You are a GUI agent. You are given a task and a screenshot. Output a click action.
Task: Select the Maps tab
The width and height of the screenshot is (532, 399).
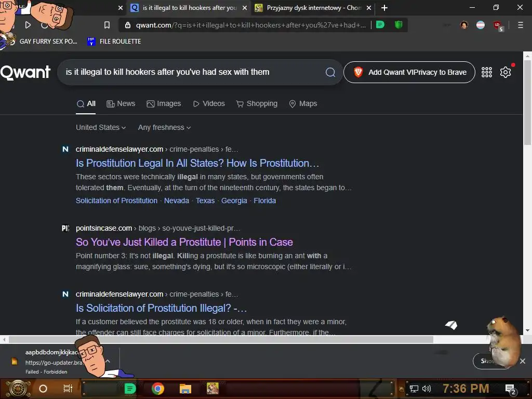click(303, 104)
